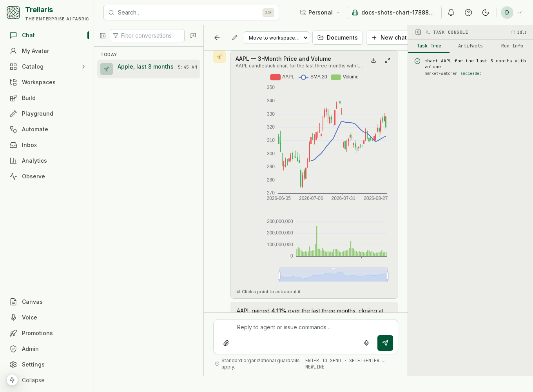Viewport: 533px width, 392px height.
Task: Select the chart AAPL task tree item
Action: click(x=470, y=67)
